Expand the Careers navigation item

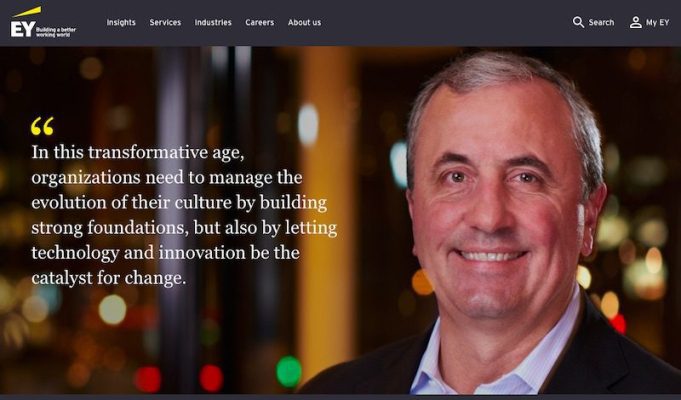(x=259, y=23)
